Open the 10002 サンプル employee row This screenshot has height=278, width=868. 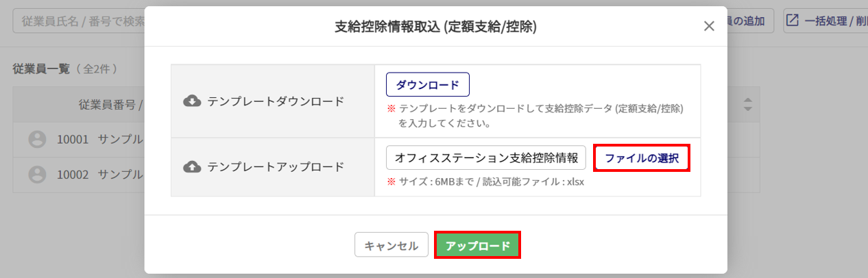pyautogui.click(x=79, y=174)
